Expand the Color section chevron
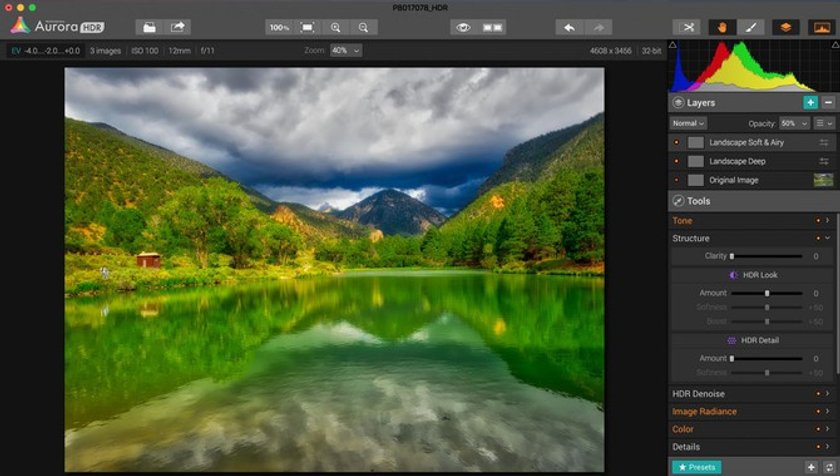 click(828, 429)
